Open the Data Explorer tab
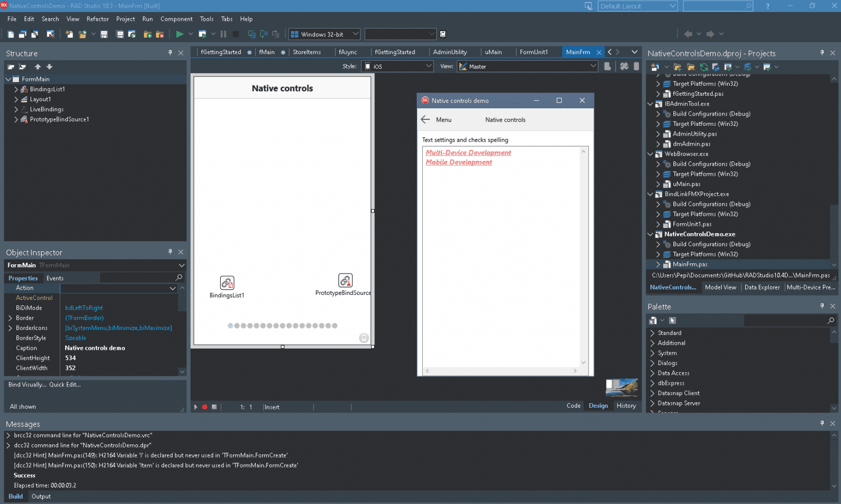This screenshot has width=841, height=504. [762, 287]
